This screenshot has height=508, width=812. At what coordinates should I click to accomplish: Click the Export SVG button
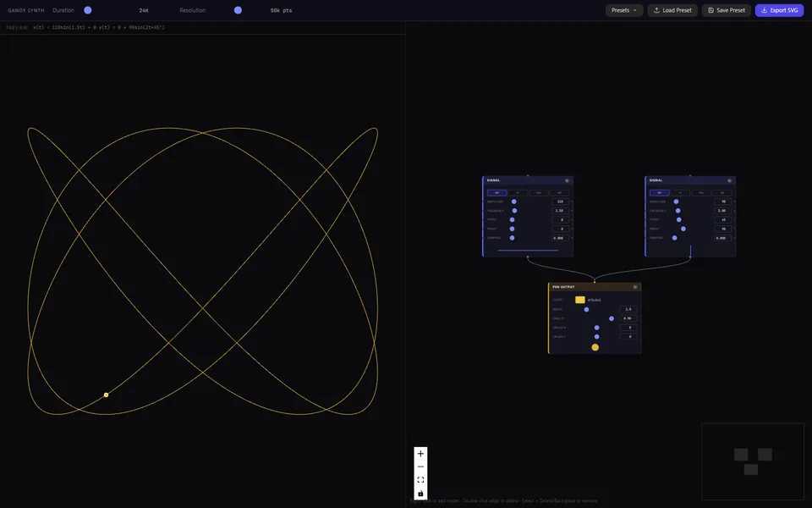pos(779,10)
